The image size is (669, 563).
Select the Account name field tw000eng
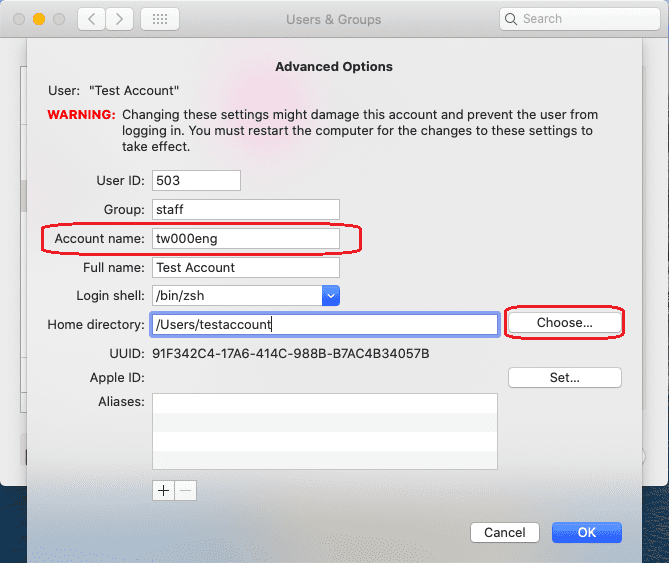[245, 239]
